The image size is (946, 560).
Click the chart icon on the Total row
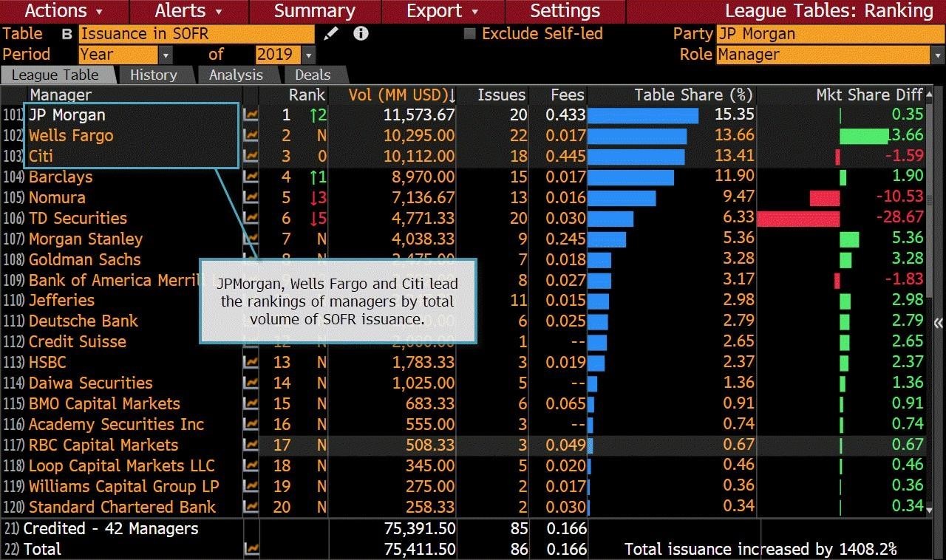pos(251,550)
